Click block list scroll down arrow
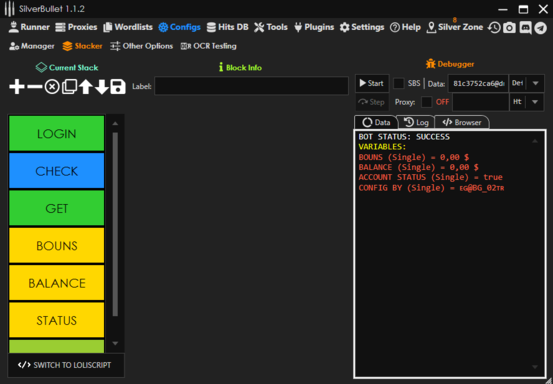This screenshot has width=553, height=384. click(115, 343)
